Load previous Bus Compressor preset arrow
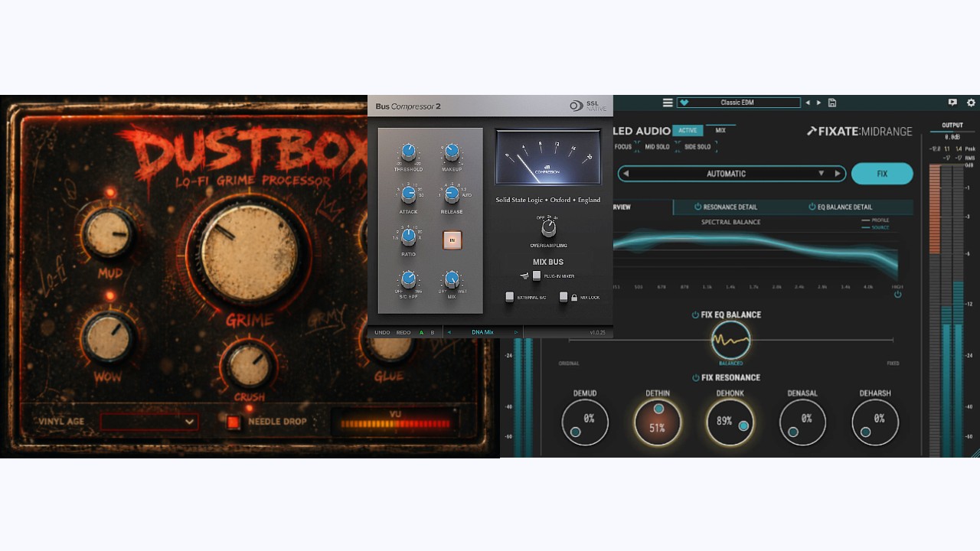This screenshot has height=551, width=980. click(x=449, y=332)
